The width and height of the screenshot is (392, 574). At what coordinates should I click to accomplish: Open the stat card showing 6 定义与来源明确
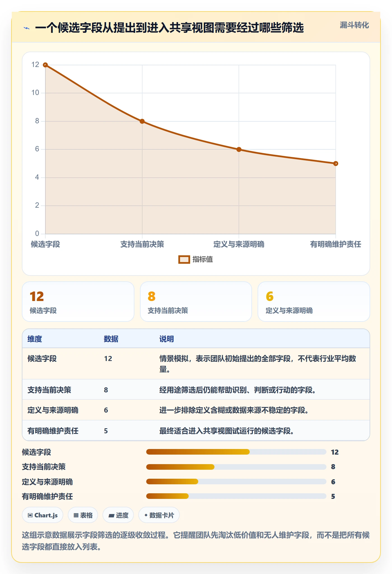pos(314,302)
